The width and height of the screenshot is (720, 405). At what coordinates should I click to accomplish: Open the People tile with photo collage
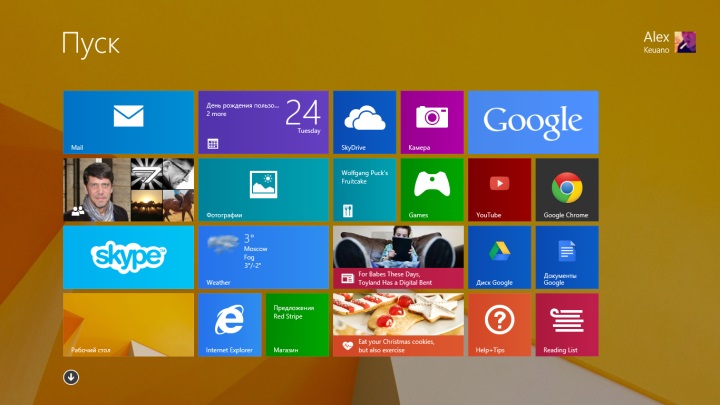pos(128,189)
